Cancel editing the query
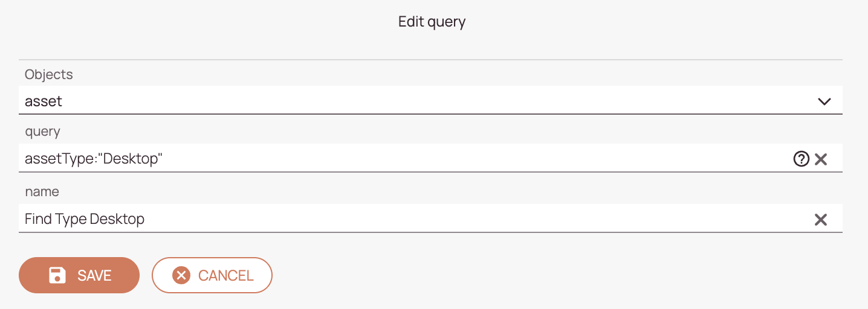Image resolution: width=868 pixels, height=309 pixels. (x=212, y=275)
